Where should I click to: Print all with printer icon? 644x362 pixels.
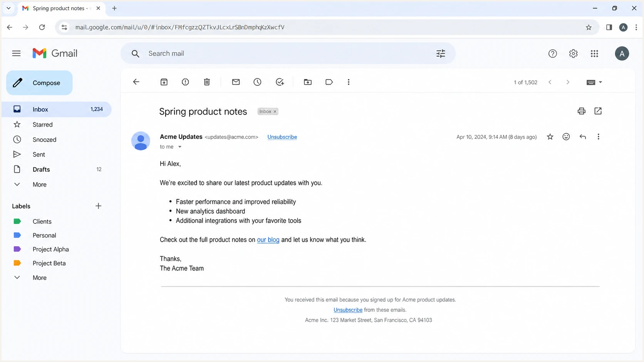[582, 111]
